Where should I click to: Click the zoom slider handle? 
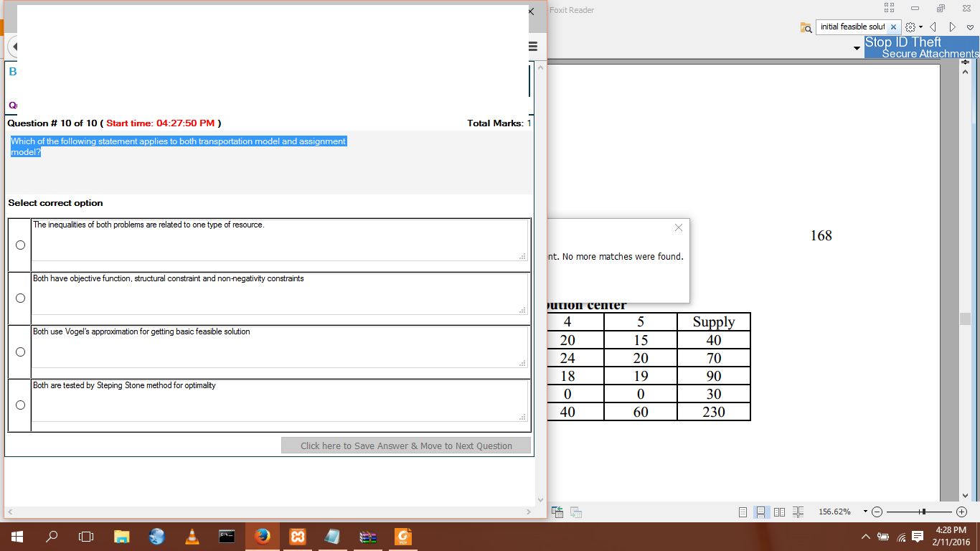pos(923,512)
